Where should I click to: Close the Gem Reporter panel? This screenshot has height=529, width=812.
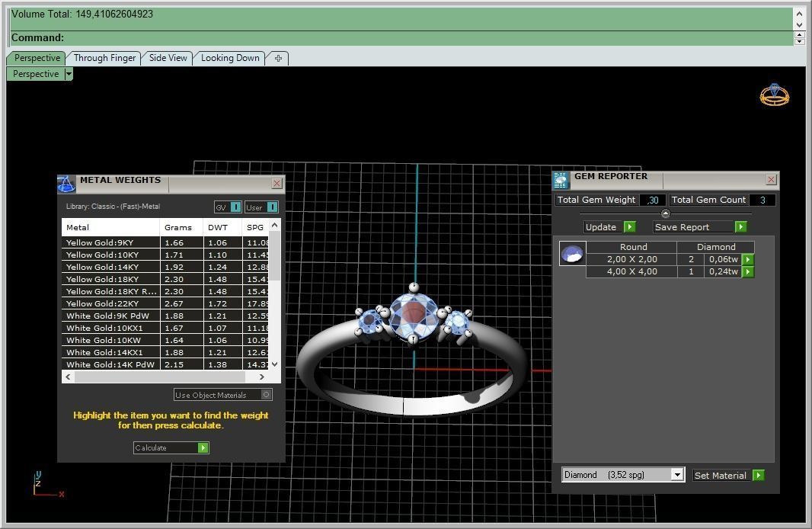(x=771, y=179)
